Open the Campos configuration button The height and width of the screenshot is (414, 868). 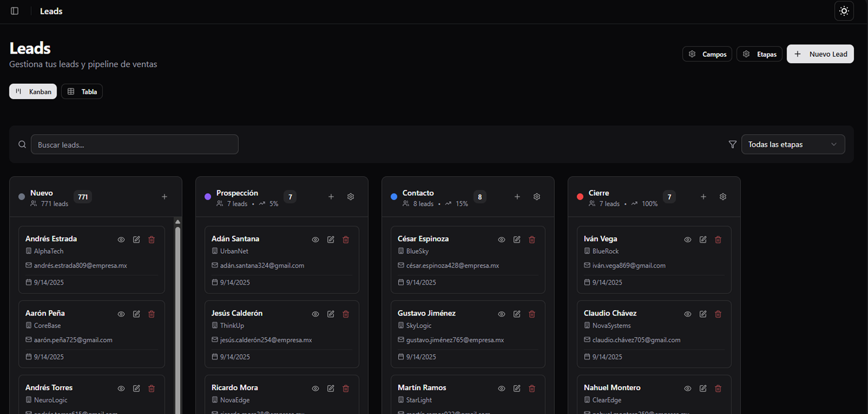(x=707, y=54)
